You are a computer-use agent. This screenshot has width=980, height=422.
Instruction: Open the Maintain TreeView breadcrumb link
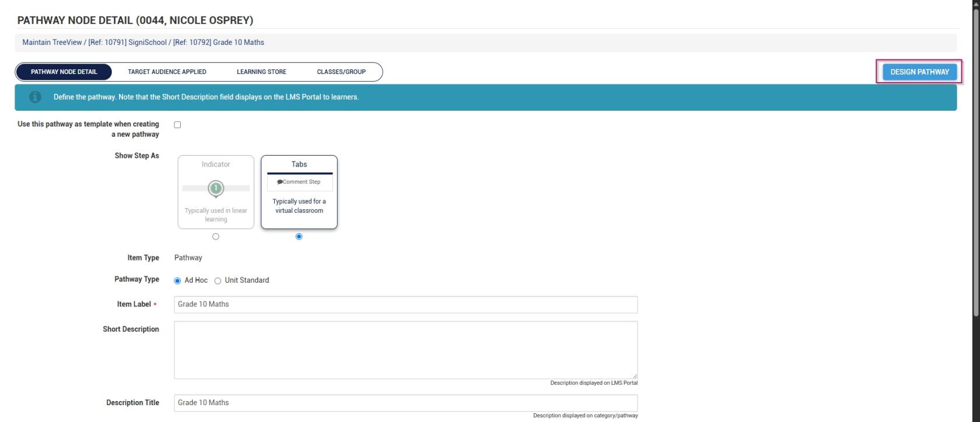tap(52, 43)
